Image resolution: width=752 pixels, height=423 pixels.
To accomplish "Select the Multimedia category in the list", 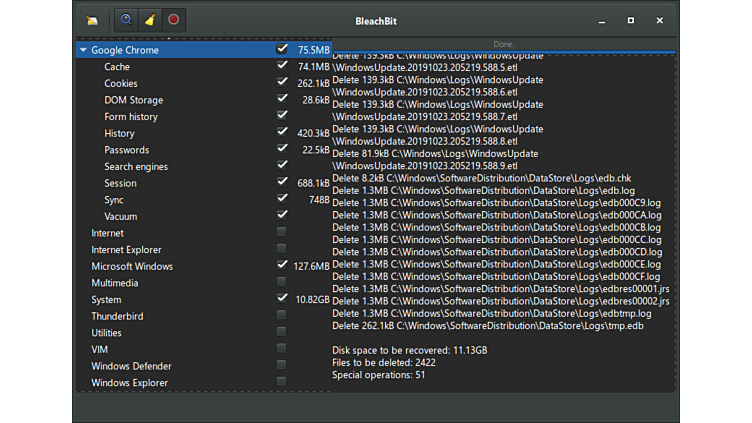I will (116, 283).
